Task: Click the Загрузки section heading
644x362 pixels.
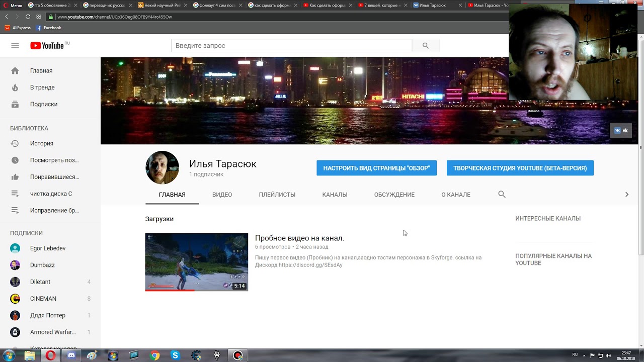Action: coord(159,219)
